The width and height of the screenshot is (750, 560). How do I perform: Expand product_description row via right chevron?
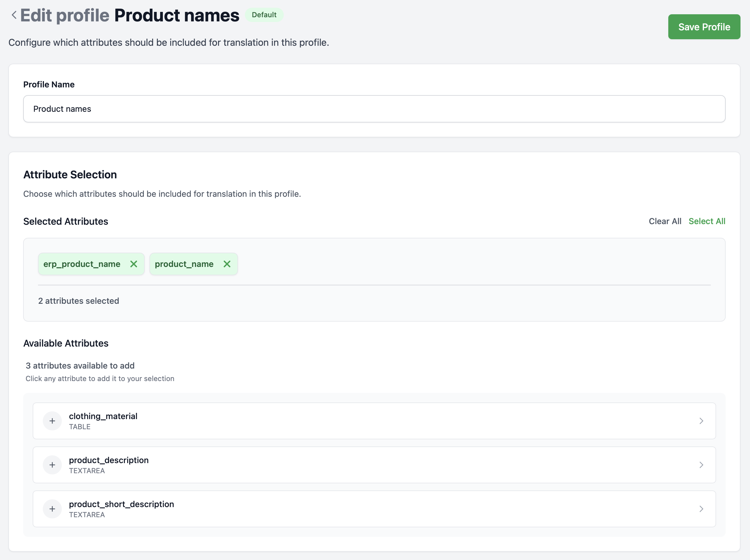pos(701,465)
